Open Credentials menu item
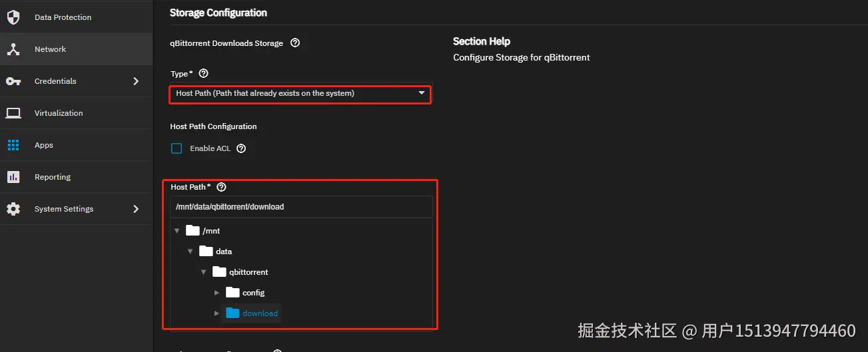The height and width of the screenshot is (352, 868). [x=76, y=81]
